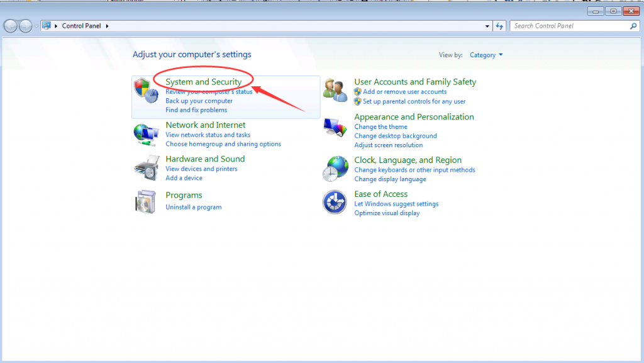Viewport: 644px width, 363px height.
Task: Expand the arrow after Control Panel breadcrumb
Action: (107, 26)
